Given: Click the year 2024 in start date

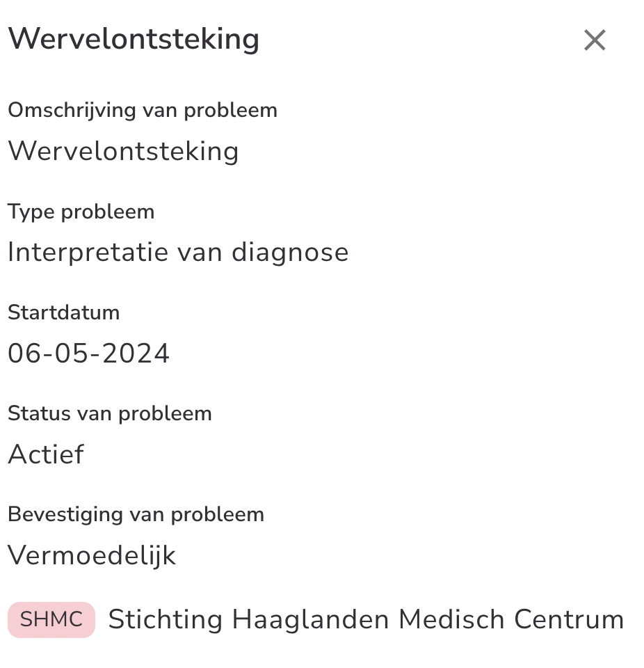Looking at the screenshot, I should coord(136,353).
